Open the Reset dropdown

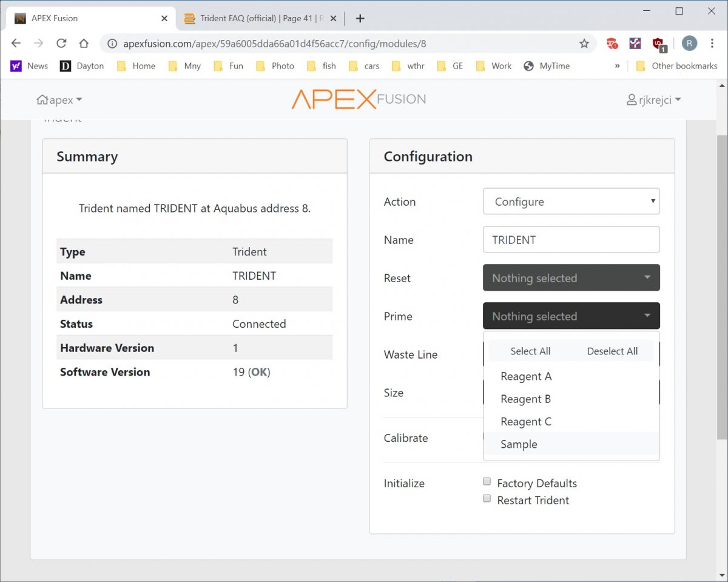(x=571, y=278)
